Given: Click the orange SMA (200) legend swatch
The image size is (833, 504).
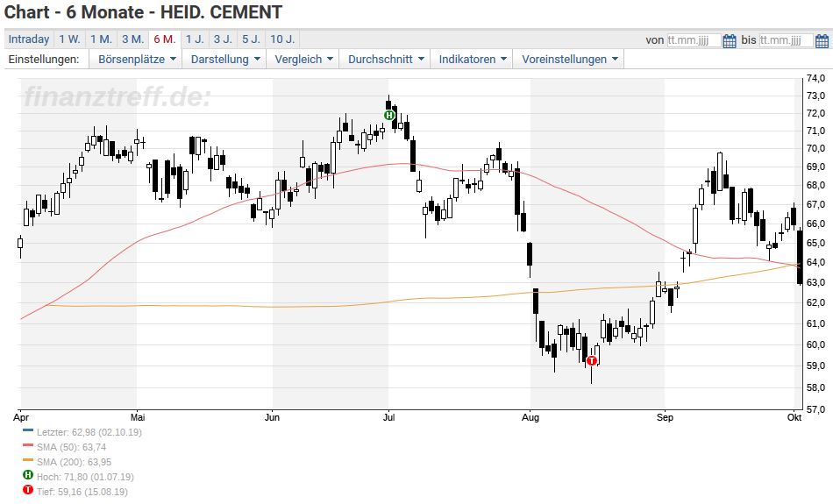Looking at the screenshot, I should click(x=28, y=460).
